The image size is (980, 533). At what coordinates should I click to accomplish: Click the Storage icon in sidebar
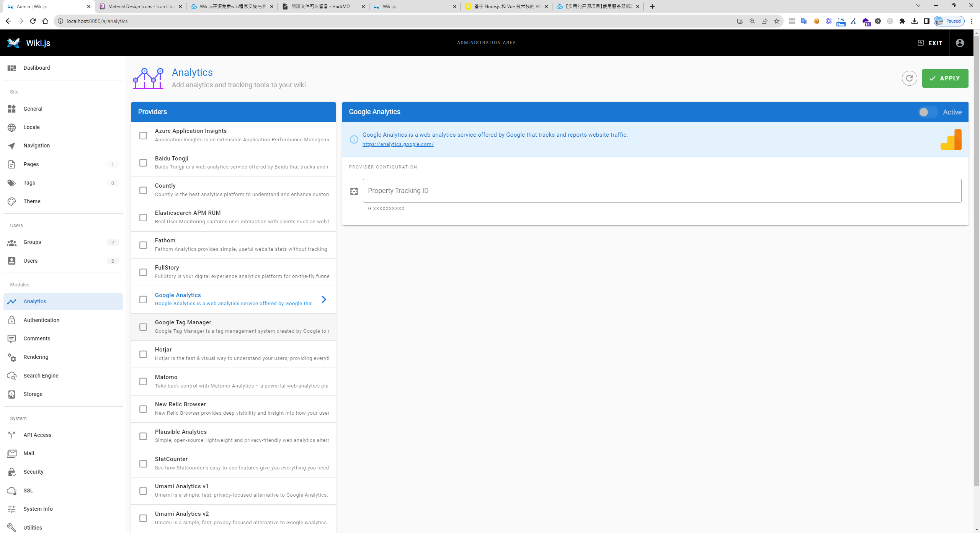coord(12,394)
